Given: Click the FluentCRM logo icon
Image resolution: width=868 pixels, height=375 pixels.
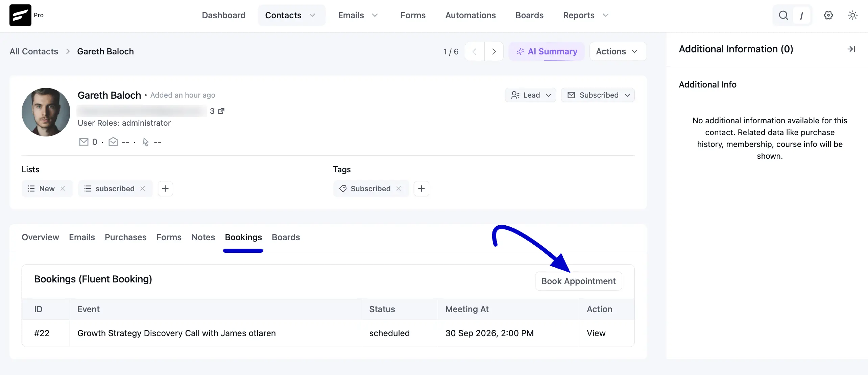Looking at the screenshot, I should (x=20, y=15).
